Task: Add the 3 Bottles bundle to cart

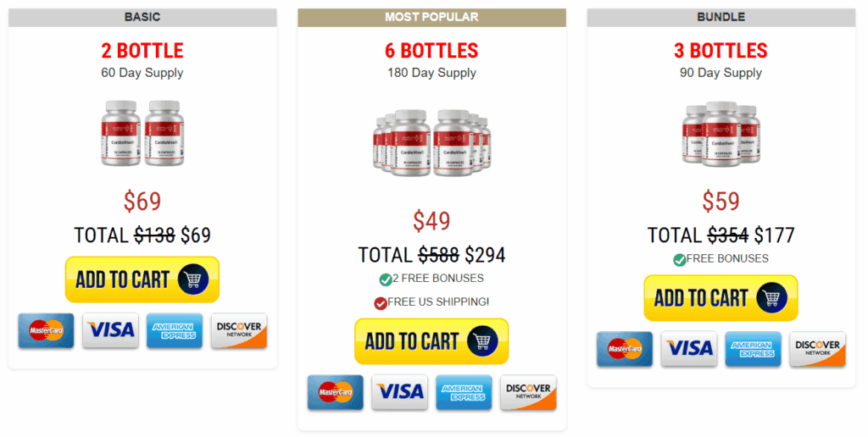Action: [721, 298]
